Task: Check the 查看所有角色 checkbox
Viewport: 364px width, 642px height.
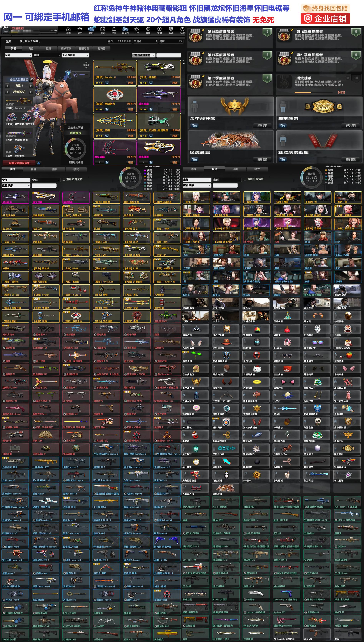Action: coord(245,179)
